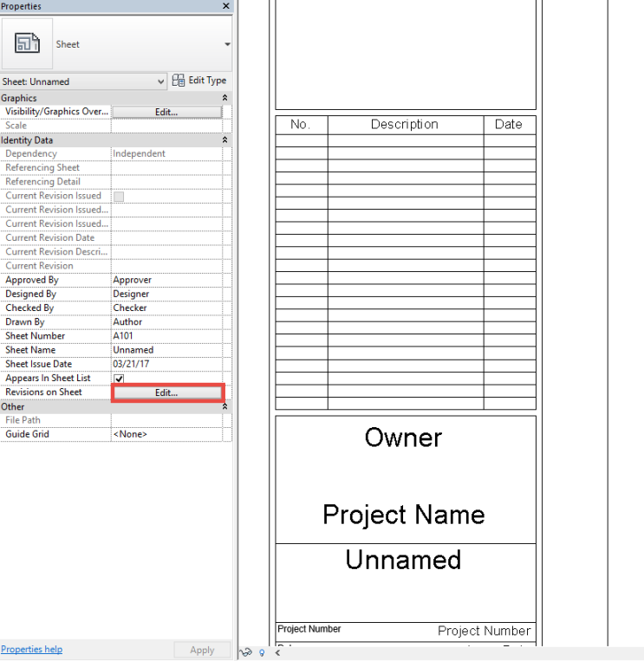Viewport: 644px width, 661px height.
Task: Uncheck Appears In Sheet List checkbox
Action: (x=119, y=379)
